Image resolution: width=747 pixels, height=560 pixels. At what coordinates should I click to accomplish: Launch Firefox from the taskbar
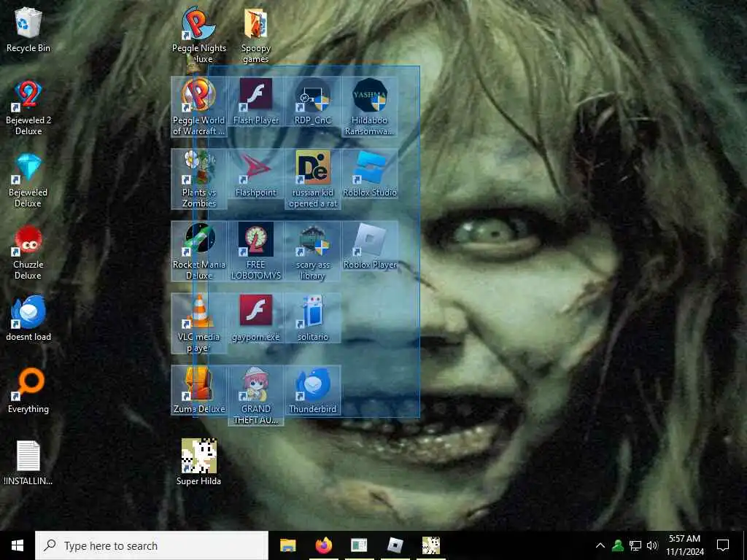323,545
